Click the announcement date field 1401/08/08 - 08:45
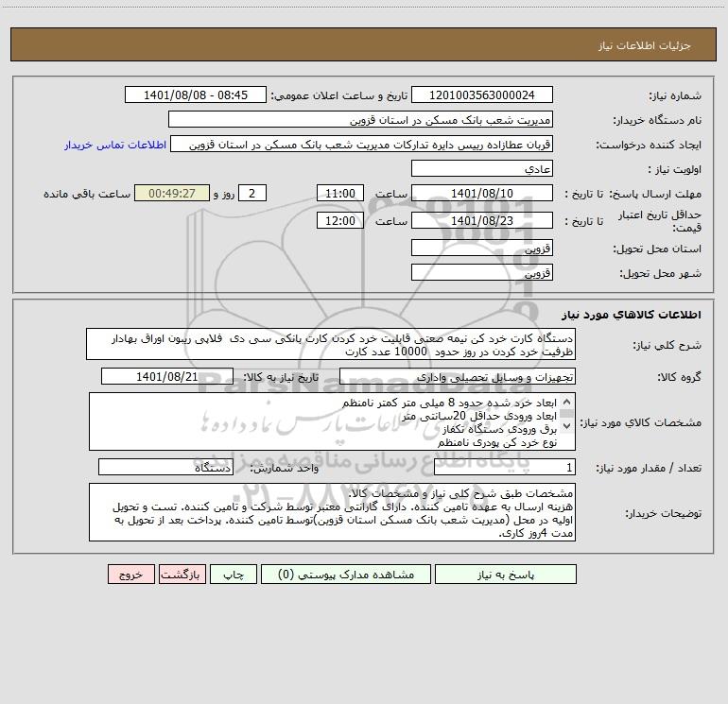This screenshot has width=728, height=704. (x=196, y=94)
